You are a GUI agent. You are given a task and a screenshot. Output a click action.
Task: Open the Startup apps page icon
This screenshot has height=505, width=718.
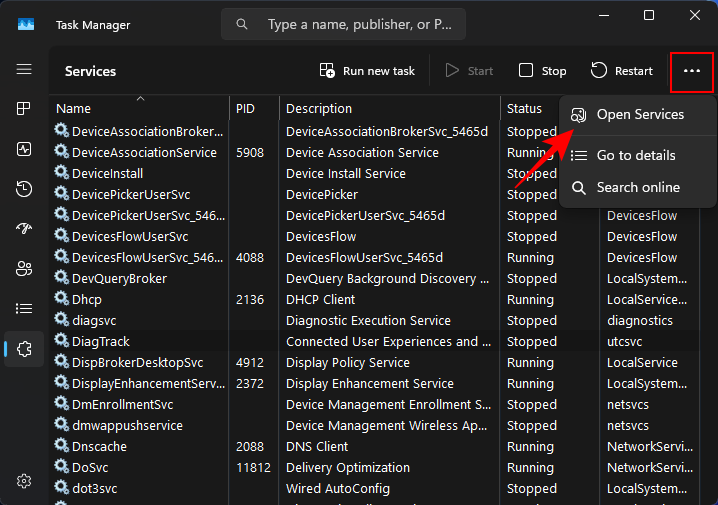tap(24, 228)
